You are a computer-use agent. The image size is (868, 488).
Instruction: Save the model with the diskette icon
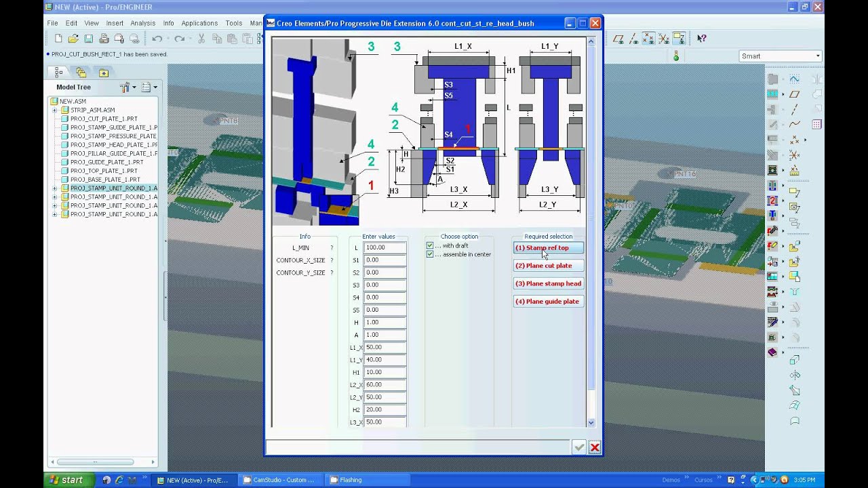pos(89,39)
